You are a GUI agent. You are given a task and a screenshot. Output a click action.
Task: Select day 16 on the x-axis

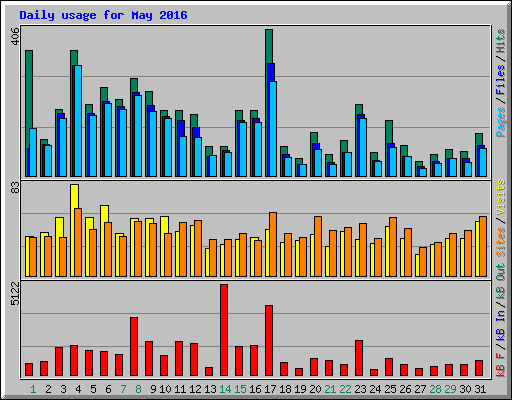pos(255,389)
